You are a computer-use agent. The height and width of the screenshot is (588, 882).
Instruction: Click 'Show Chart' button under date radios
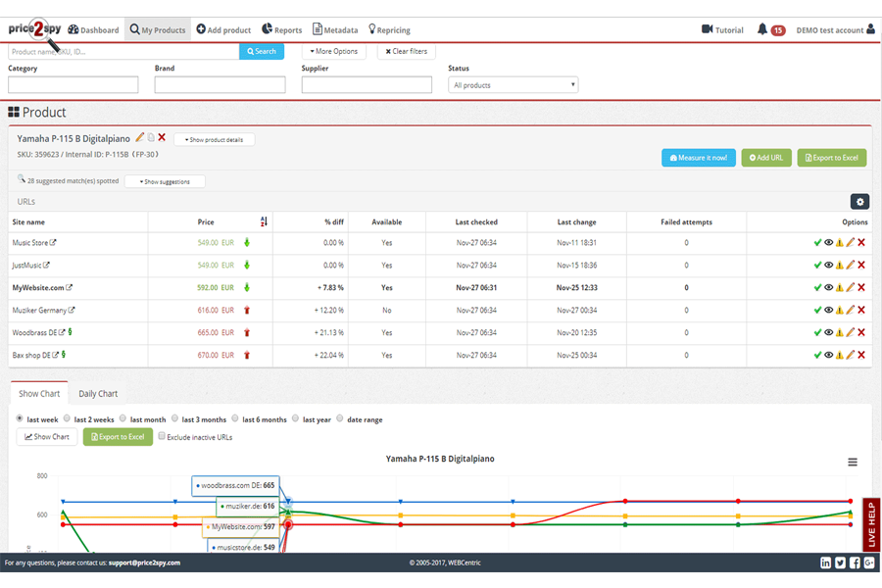pos(47,437)
